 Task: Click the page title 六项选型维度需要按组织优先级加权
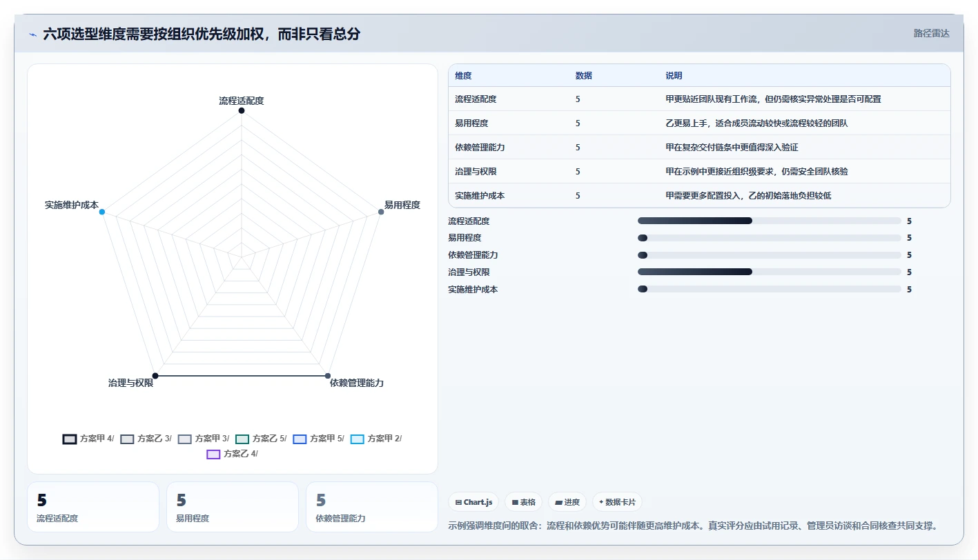pos(202,34)
